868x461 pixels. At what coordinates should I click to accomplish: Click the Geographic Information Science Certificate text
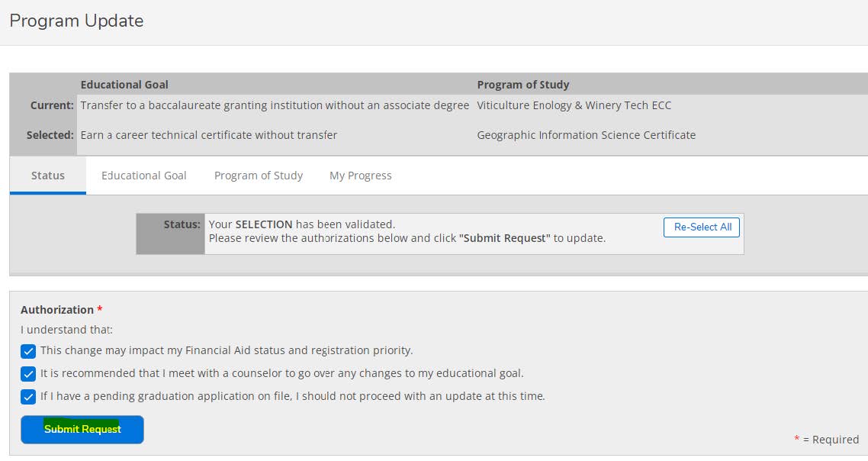[x=585, y=134]
